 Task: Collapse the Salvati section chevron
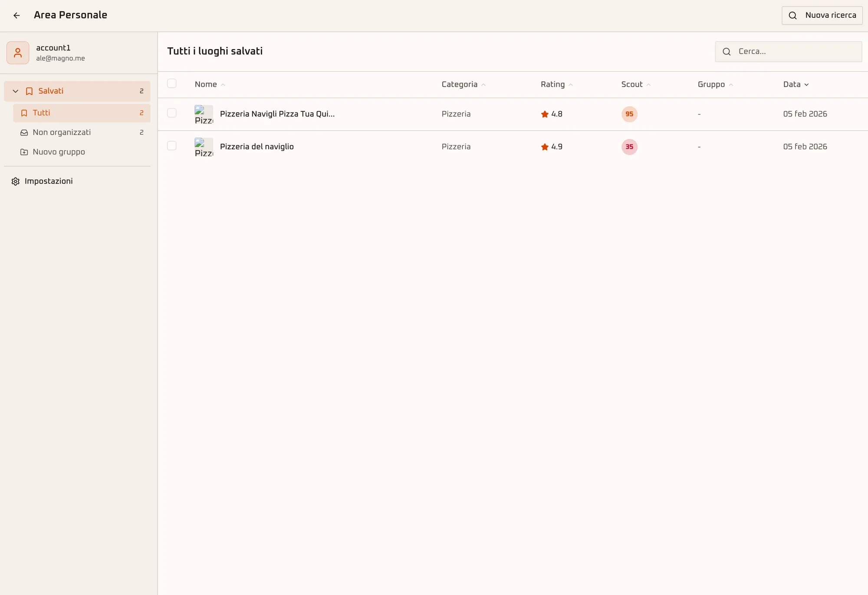(16, 91)
